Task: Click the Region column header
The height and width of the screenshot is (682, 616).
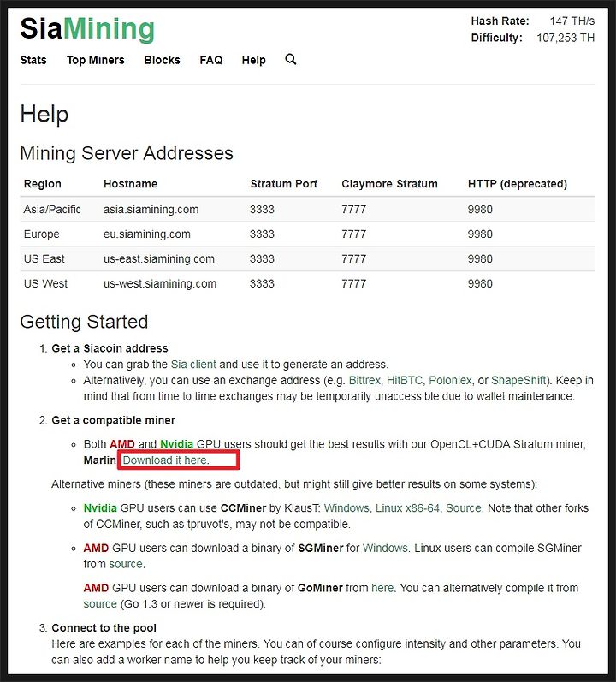Action: point(42,184)
